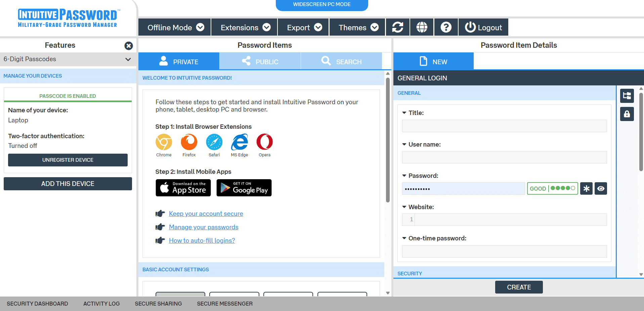Click the Password input field
644x311 pixels.
464,189
